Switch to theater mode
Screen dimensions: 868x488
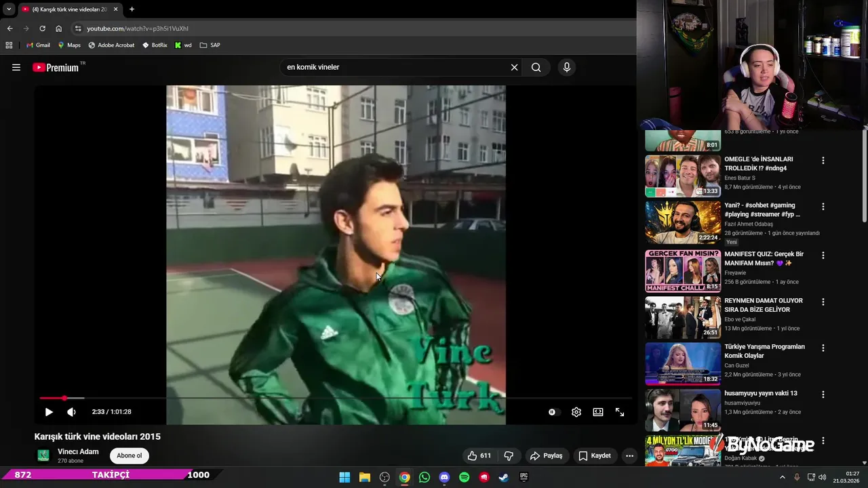coord(598,412)
